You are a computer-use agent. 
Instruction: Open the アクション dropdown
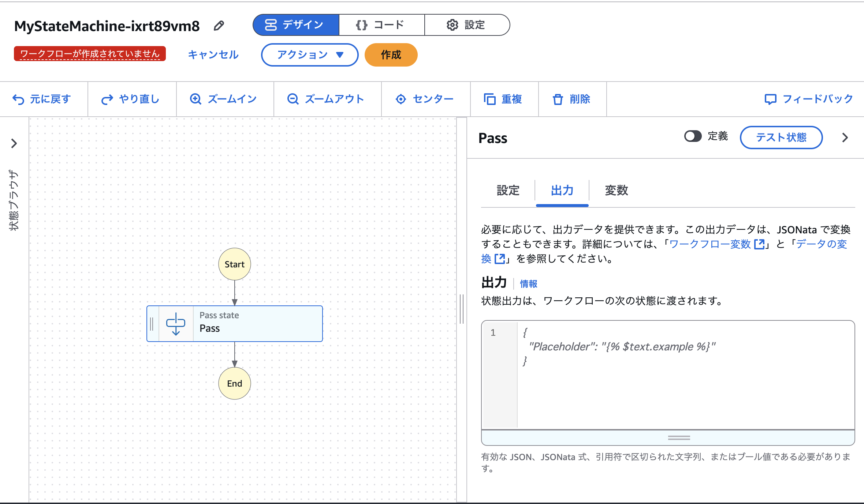coord(309,55)
